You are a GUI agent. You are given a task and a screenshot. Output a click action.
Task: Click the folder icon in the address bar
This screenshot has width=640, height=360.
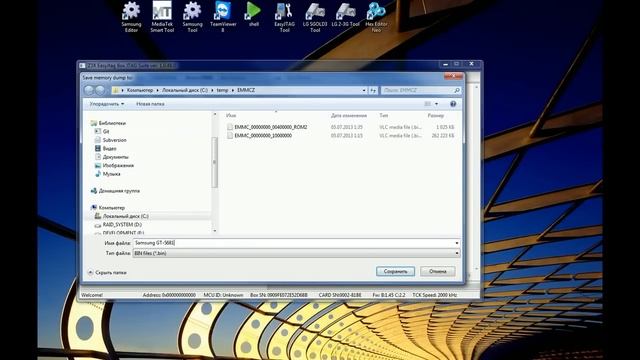coord(116,90)
